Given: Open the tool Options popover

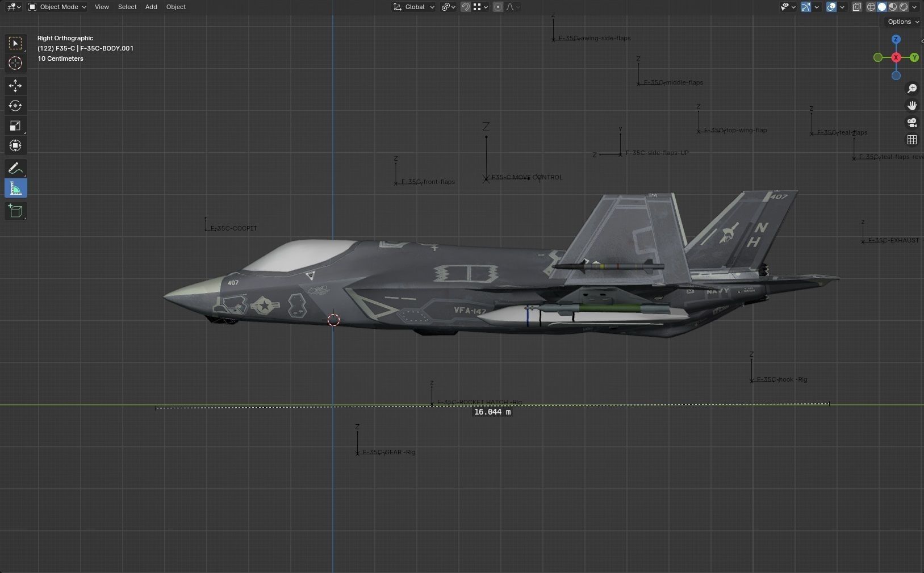Looking at the screenshot, I should point(903,22).
